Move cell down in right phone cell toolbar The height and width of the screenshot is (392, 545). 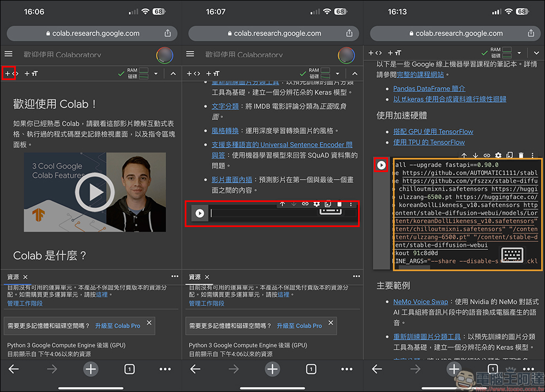tap(475, 155)
